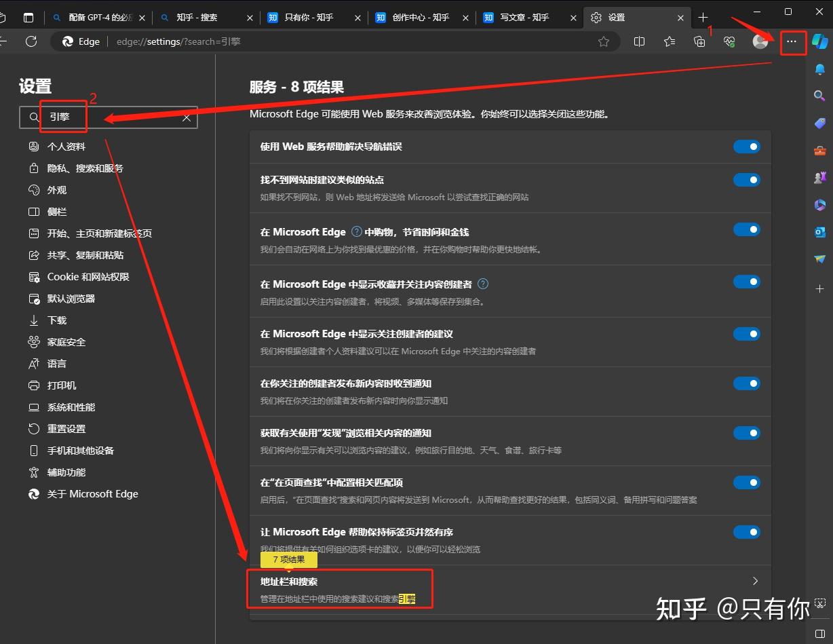Click the address bar edge://settings
Viewport: 833px width, 644px height.
336,42
